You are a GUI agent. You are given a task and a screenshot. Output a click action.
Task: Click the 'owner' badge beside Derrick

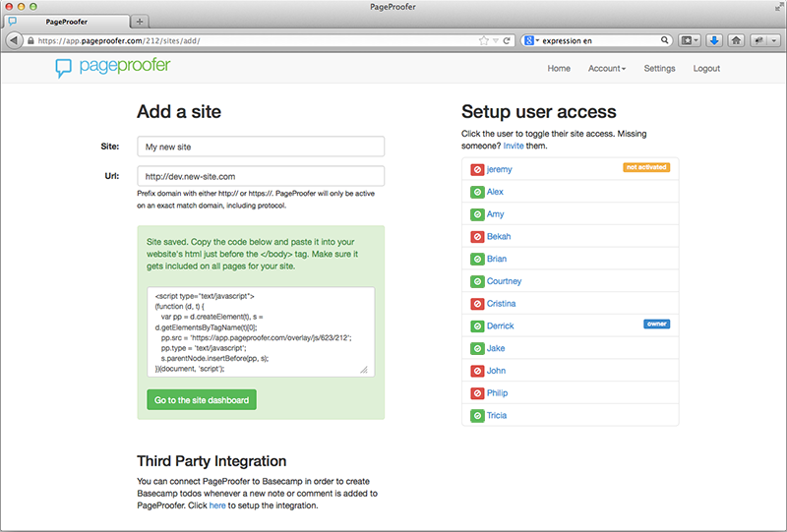(656, 325)
